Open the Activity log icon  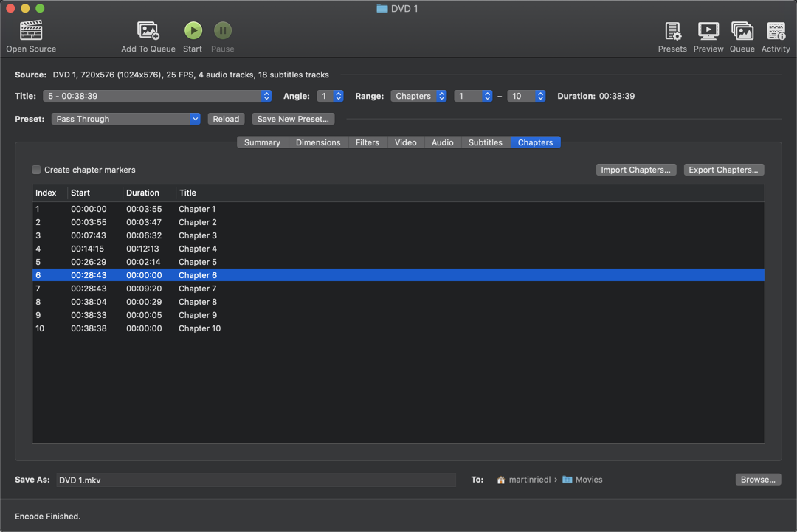tap(776, 33)
